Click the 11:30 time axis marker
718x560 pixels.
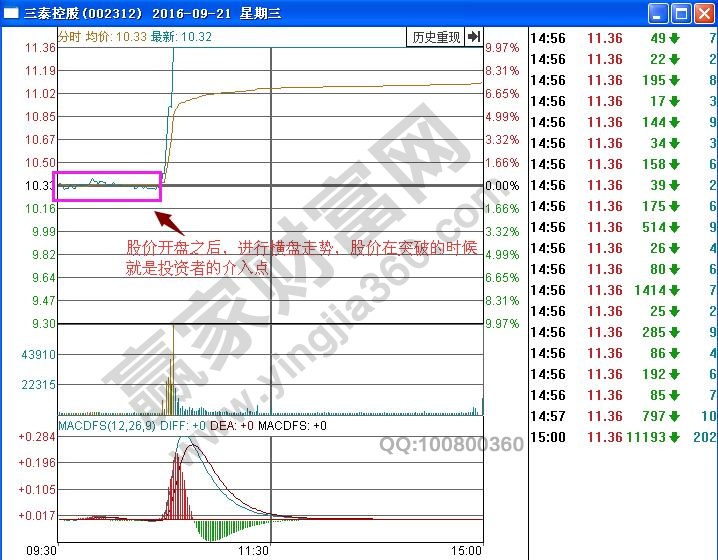(x=255, y=550)
